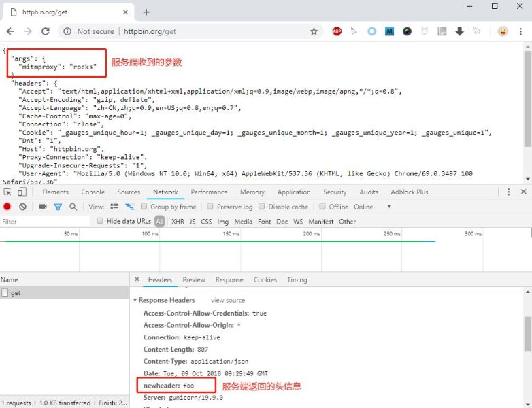Open the Response tab

[229, 279]
